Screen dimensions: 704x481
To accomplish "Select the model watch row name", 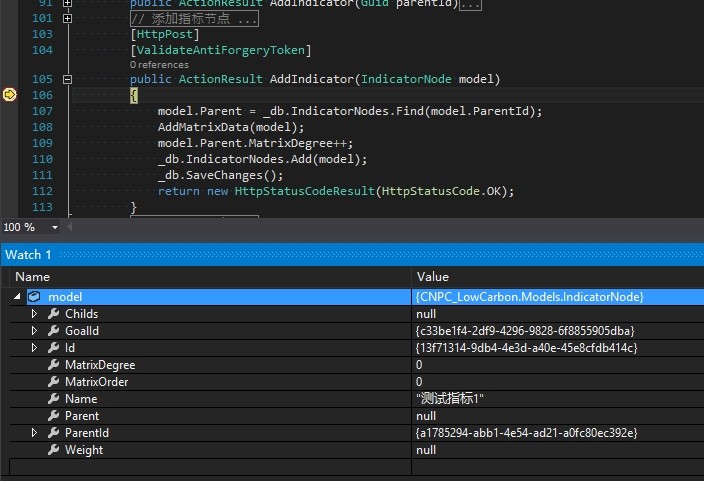I will pos(65,296).
